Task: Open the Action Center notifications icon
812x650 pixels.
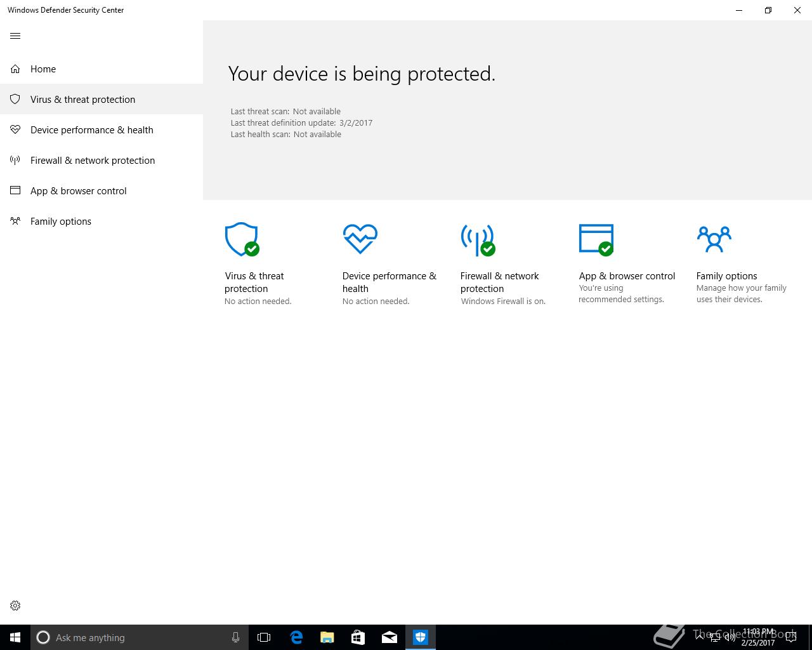Action: (791, 637)
